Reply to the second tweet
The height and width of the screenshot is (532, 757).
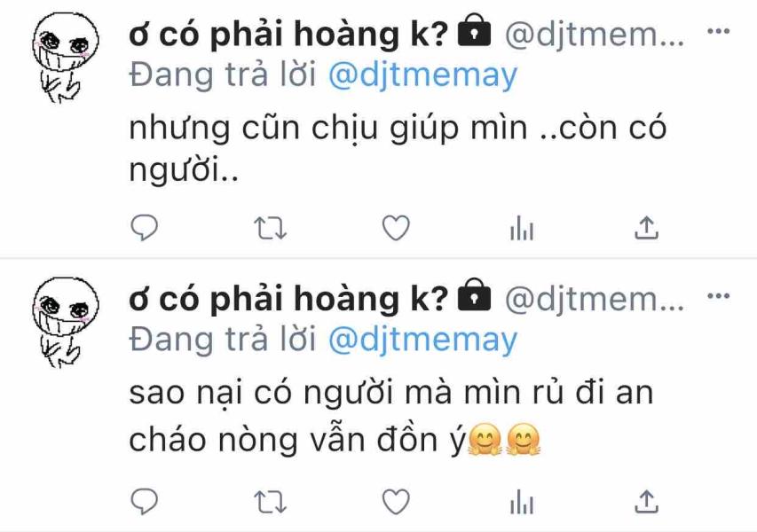point(145,501)
